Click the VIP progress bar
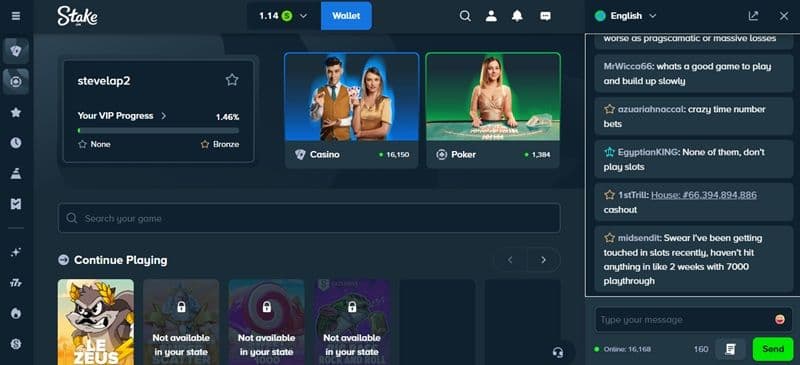 [x=158, y=131]
